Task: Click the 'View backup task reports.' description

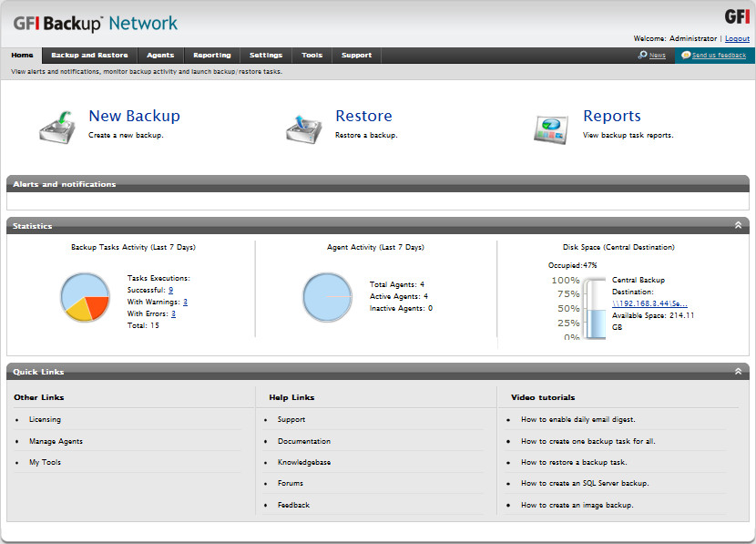Action: click(x=628, y=135)
